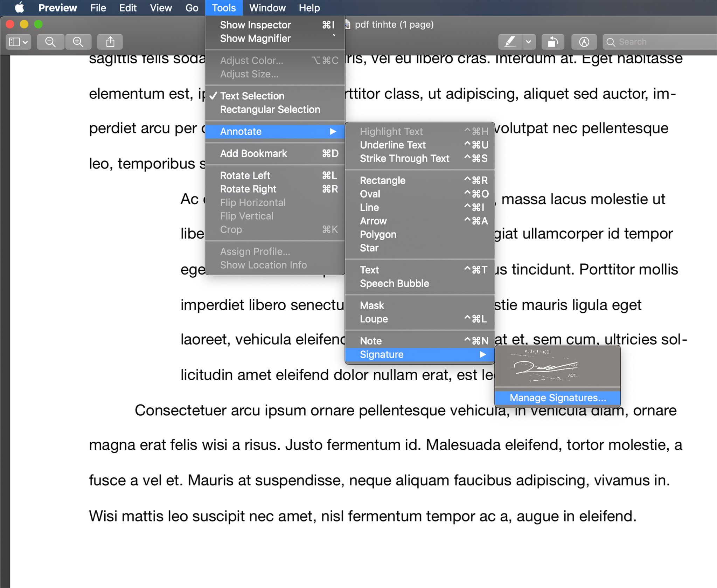Image resolution: width=717 pixels, height=588 pixels.
Task: Open the Edit menu
Action: coord(128,8)
